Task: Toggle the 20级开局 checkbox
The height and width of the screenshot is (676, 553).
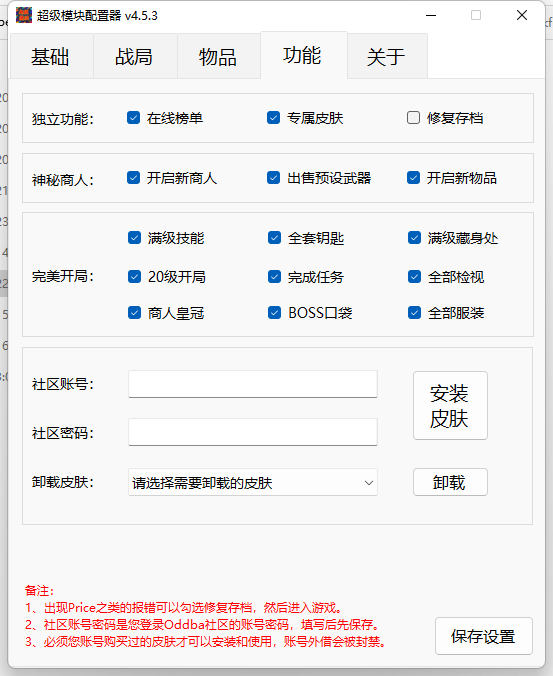Action: (x=134, y=276)
